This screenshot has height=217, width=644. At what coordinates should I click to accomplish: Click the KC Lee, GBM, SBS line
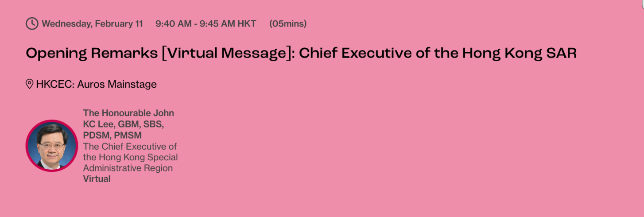[x=124, y=124]
